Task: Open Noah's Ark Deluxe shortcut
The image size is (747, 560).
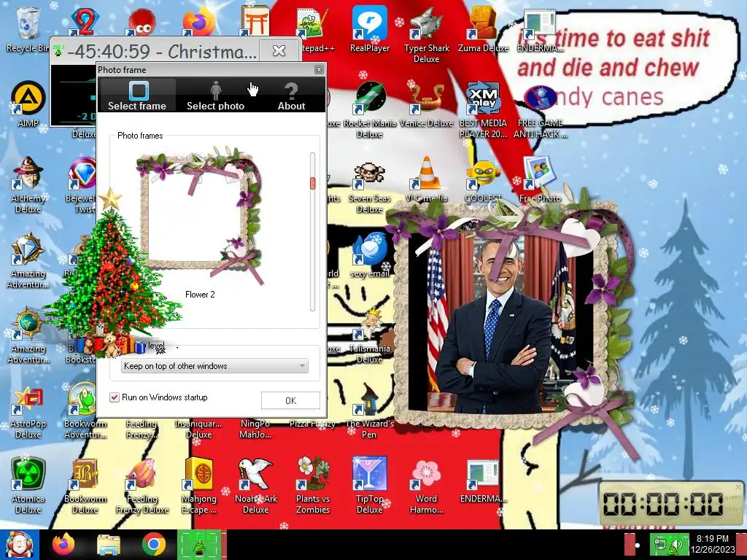Action: [256, 486]
